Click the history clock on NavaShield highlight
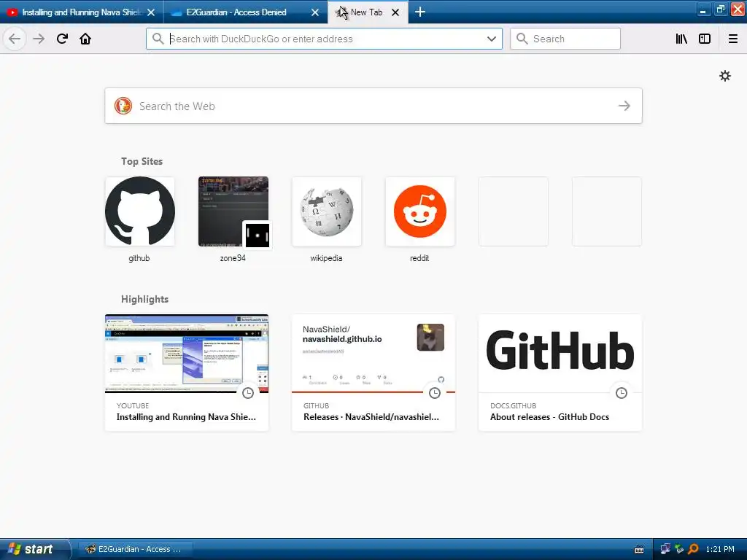Viewport: 747px width, 560px height. tap(435, 393)
